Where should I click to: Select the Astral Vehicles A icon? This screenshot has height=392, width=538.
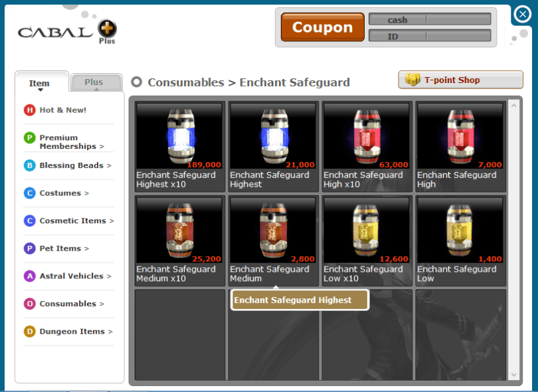click(29, 276)
